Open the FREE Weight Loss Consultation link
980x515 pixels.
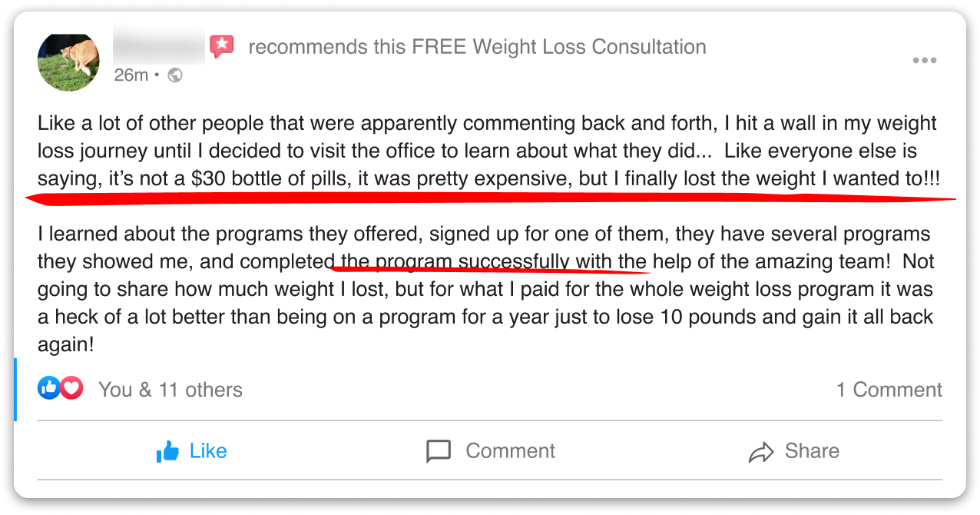tap(559, 47)
